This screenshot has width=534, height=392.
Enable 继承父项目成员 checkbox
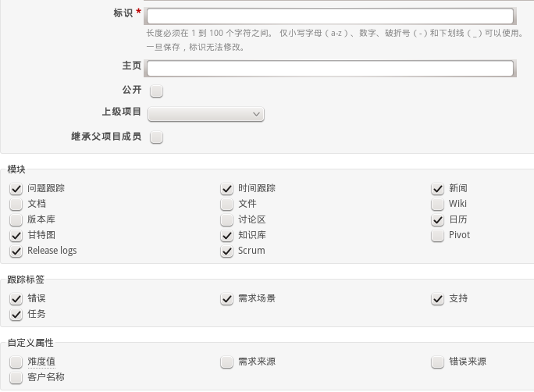[157, 137]
